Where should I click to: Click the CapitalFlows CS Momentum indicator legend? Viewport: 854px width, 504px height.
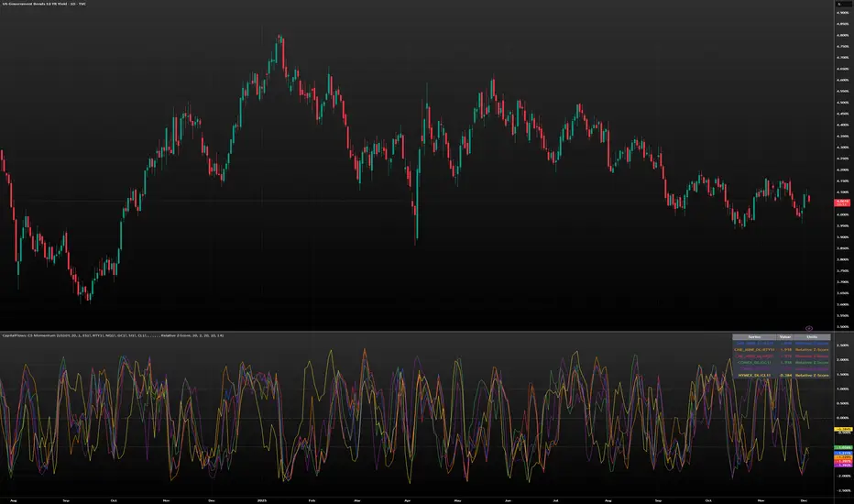coord(113,335)
